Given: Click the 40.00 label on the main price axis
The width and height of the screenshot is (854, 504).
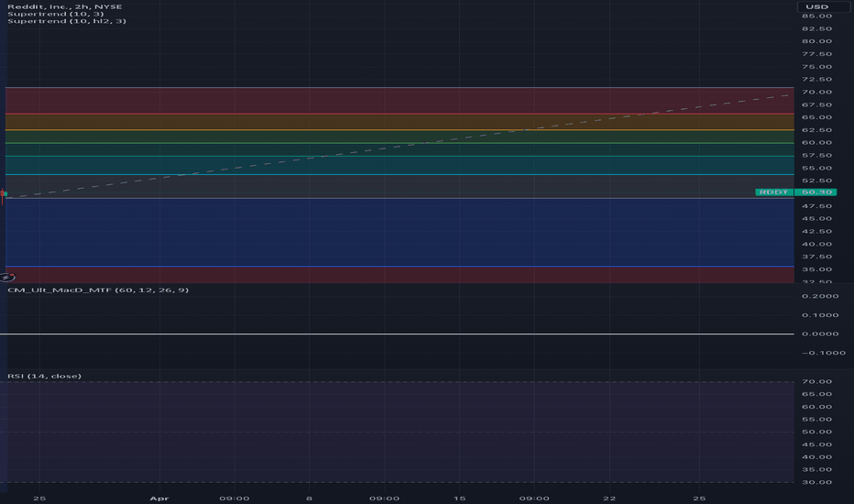Looking at the screenshot, I should coord(816,244).
